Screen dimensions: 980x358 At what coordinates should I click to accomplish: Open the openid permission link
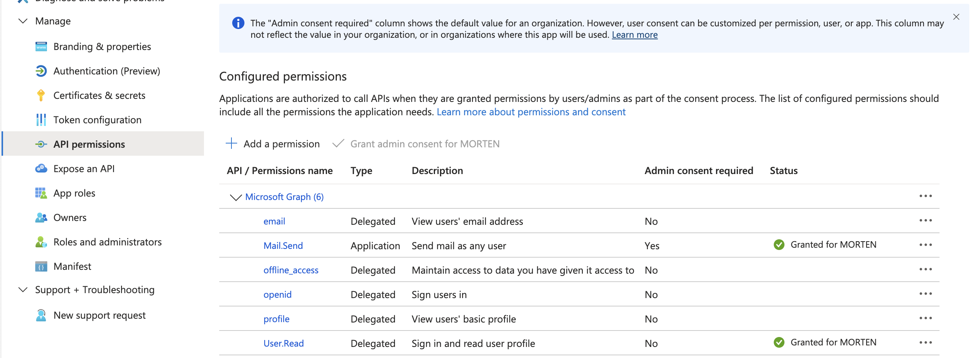[277, 295]
